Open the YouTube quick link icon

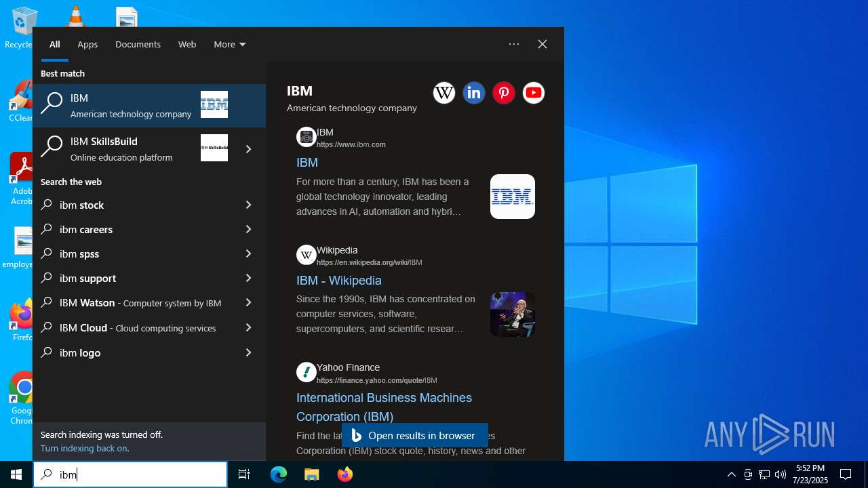click(x=534, y=93)
